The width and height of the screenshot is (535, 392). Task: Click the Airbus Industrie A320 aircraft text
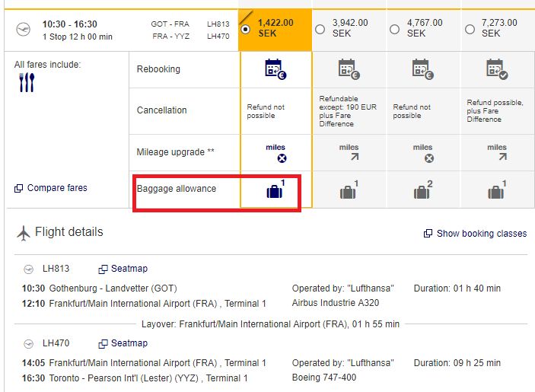pyautogui.click(x=336, y=303)
